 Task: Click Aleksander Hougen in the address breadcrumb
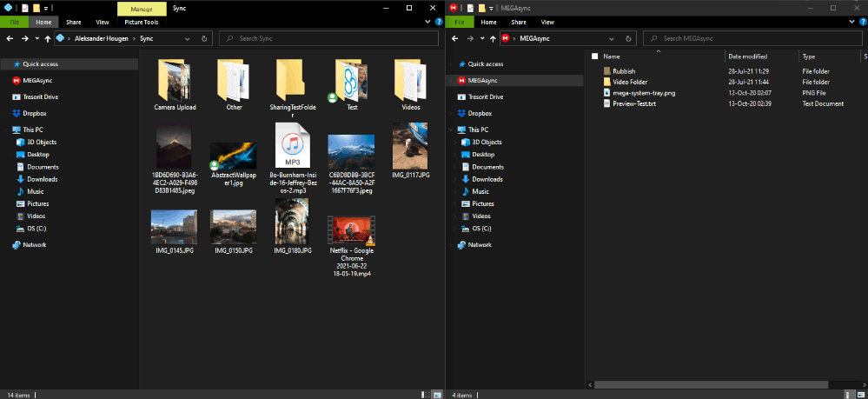(x=103, y=38)
